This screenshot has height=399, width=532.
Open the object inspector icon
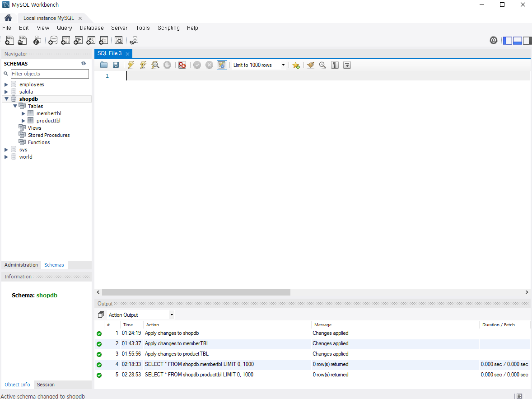coord(37,40)
